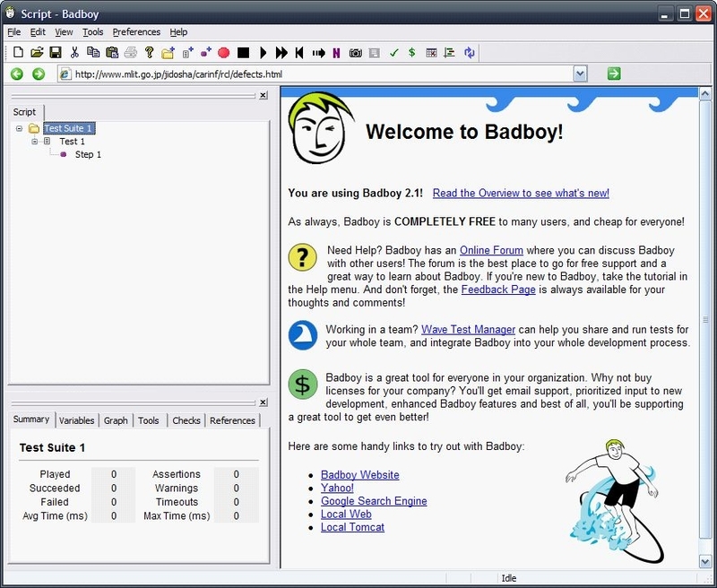The image size is (717, 588).
Task: Click the browser pane scroll down arrow
Action: click(704, 561)
